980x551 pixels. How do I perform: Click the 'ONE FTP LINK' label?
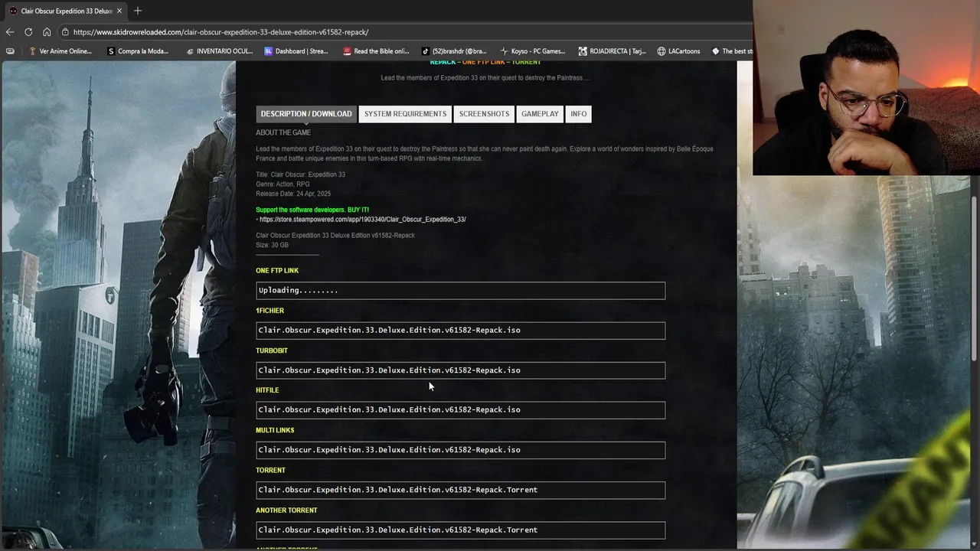click(277, 271)
